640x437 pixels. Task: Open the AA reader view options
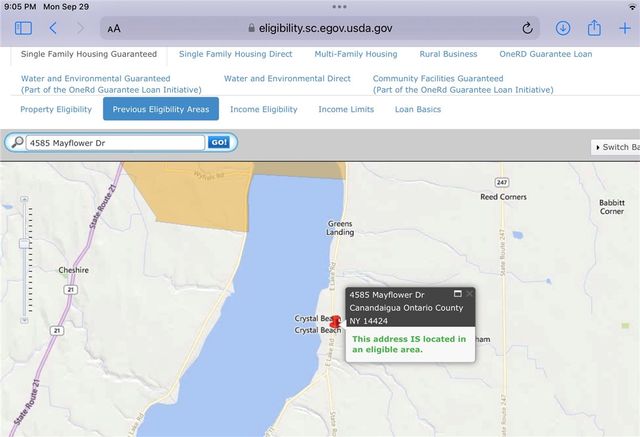[x=114, y=29]
